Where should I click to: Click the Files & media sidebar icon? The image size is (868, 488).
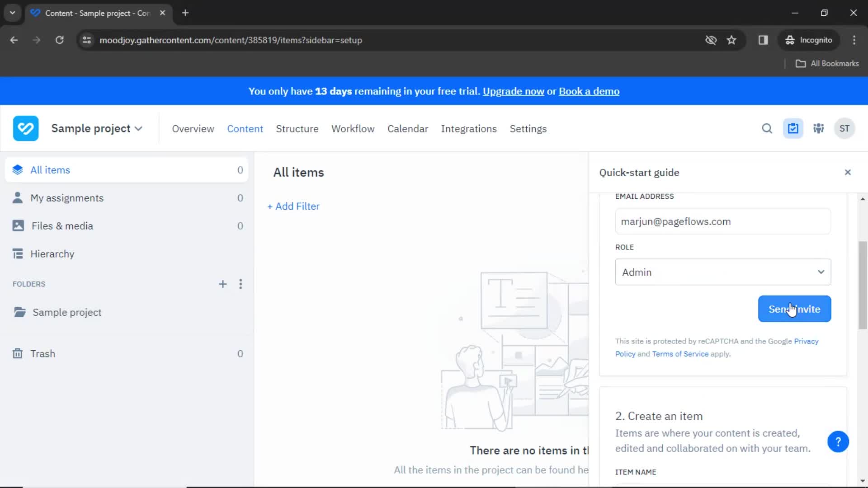(17, 226)
